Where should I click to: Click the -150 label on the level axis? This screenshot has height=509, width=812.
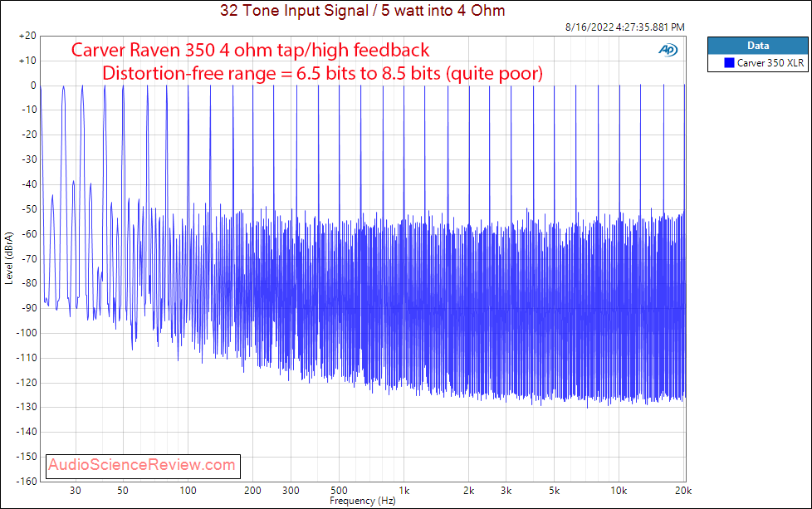tap(27, 457)
